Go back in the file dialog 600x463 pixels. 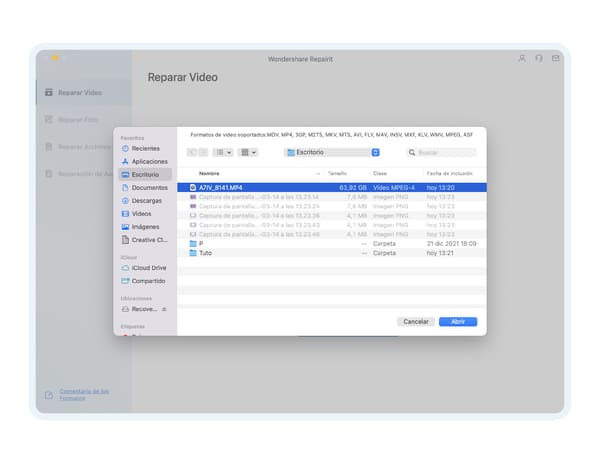pyautogui.click(x=192, y=152)
